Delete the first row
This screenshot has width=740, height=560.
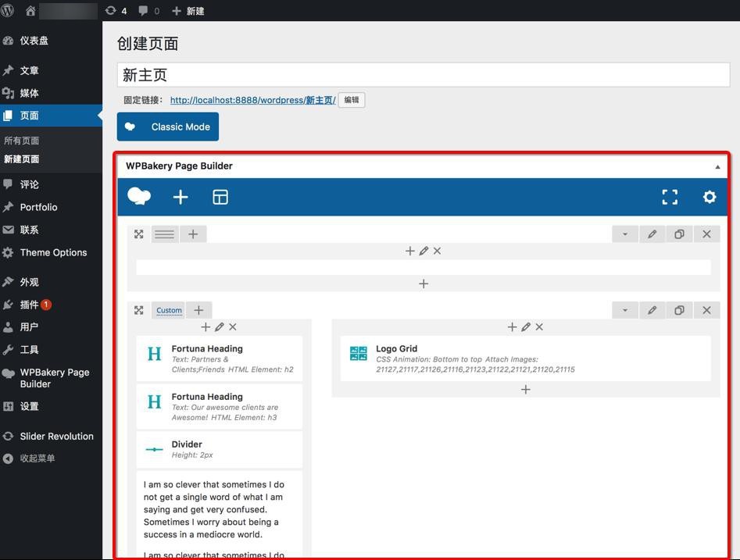coord(706,234)
